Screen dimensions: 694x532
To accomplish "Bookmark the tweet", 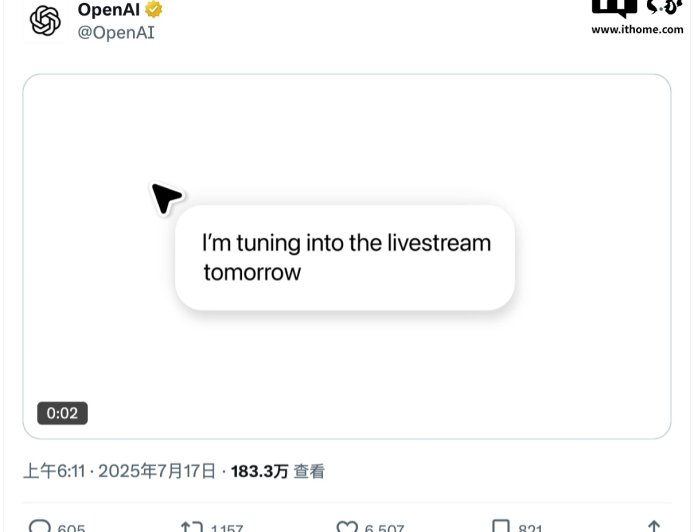I will tap(501, 526).
